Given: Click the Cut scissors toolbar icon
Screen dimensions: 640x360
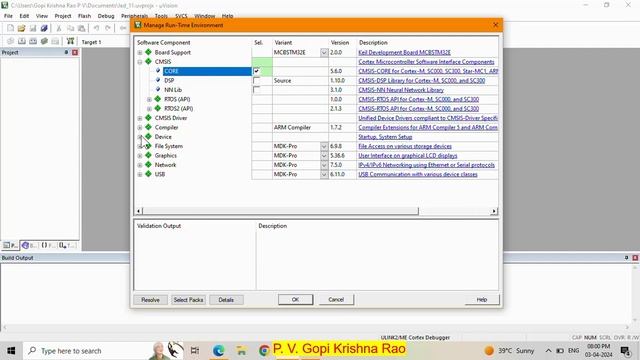Looking at the screenshot, I should tap(59, 28).
